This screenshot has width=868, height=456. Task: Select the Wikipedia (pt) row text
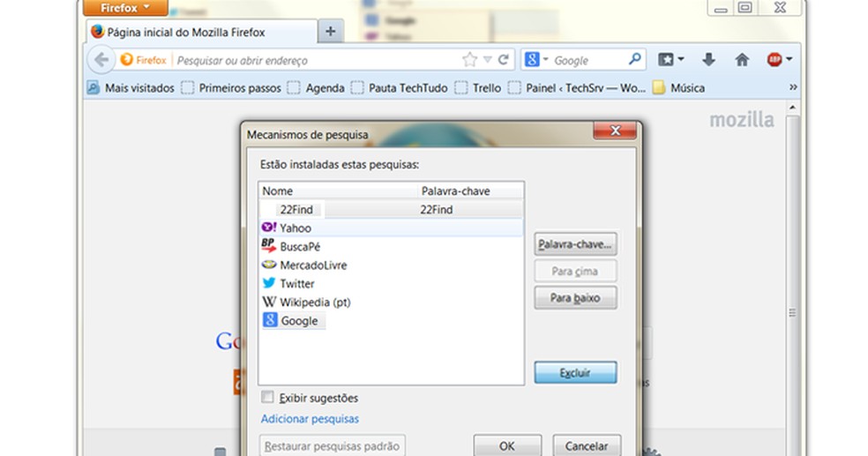point(315,303)
